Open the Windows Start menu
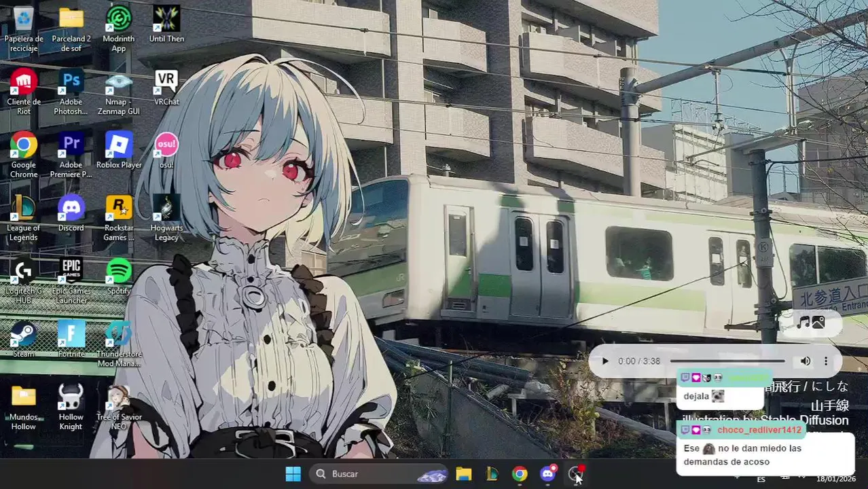Viewport: 868px width, 489px height. (293, 474)
